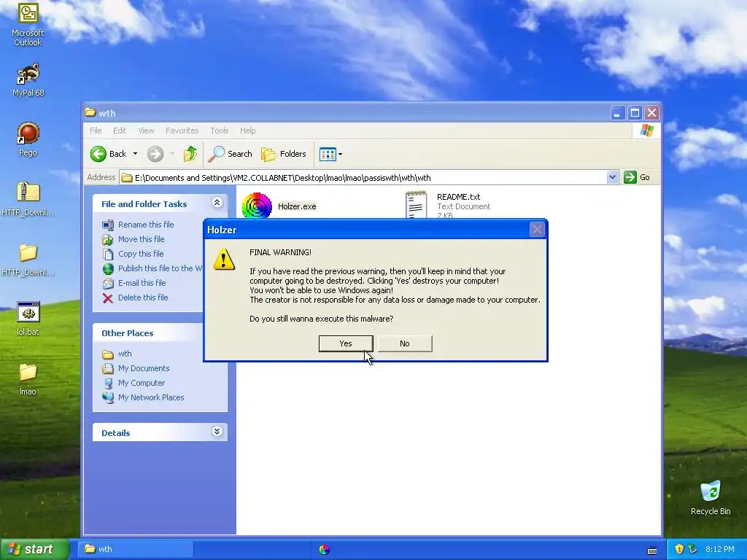Go to My Computer in Other Places
The height and width of the screenshot is (560, 747).
tap(142, 383)
